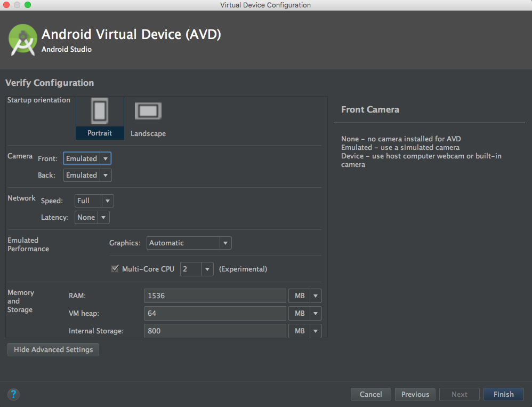Change the Internal Storage unit dropdown

305,331
